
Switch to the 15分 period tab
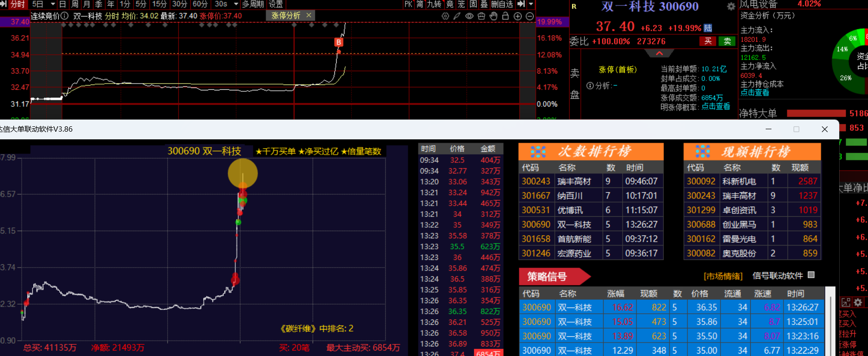(159, 4)
